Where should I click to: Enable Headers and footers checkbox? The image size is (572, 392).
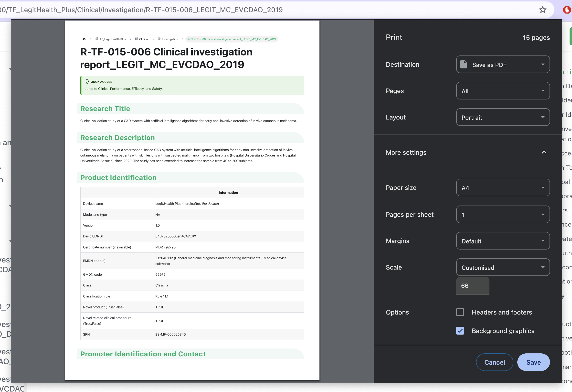pyautogui.click(x=460, y=312)
